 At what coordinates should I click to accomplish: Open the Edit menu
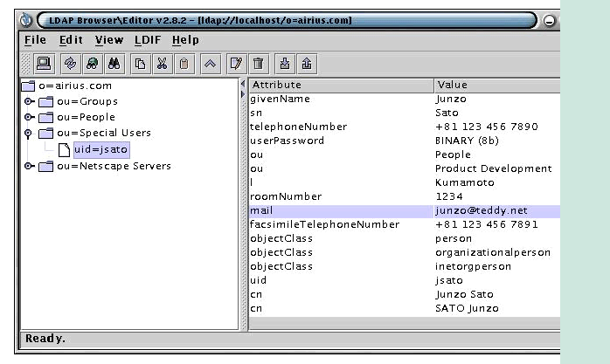tap(71, 40)
